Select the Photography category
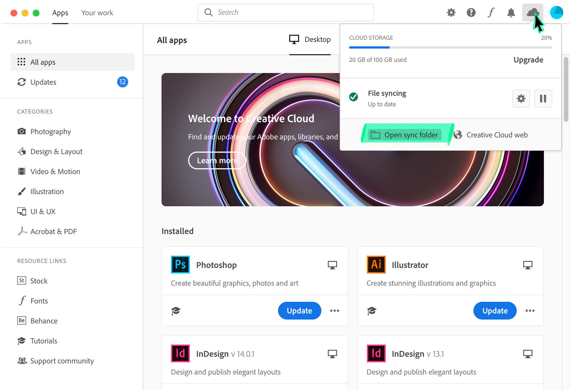570x392 pixels. (x=51, y=131)
